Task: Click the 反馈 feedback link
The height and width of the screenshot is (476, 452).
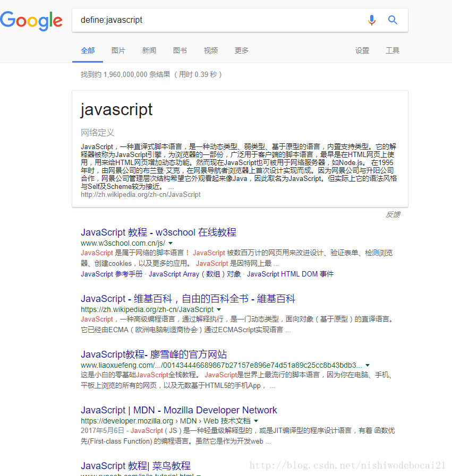Action: [x=393, y=214]
